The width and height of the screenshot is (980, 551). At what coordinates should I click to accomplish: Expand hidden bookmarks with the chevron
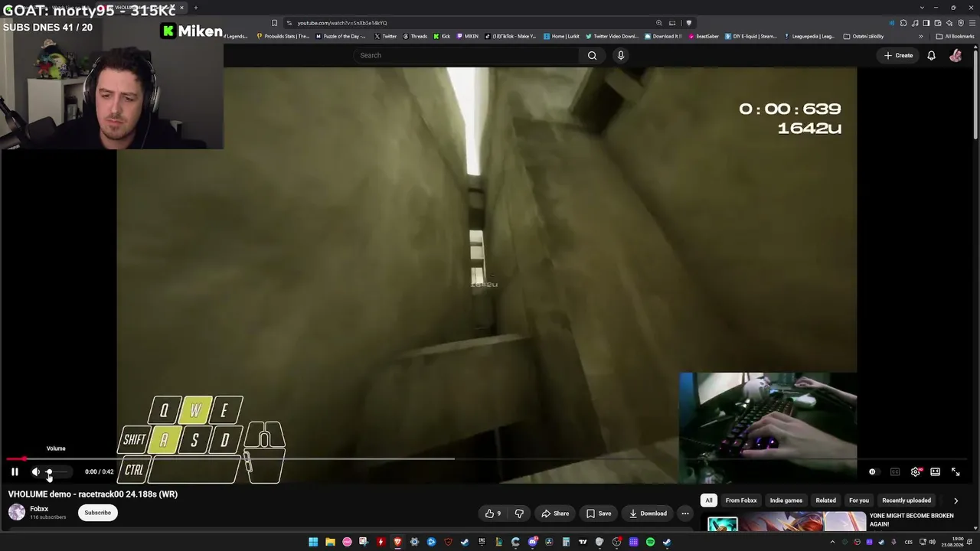point(921,36)
